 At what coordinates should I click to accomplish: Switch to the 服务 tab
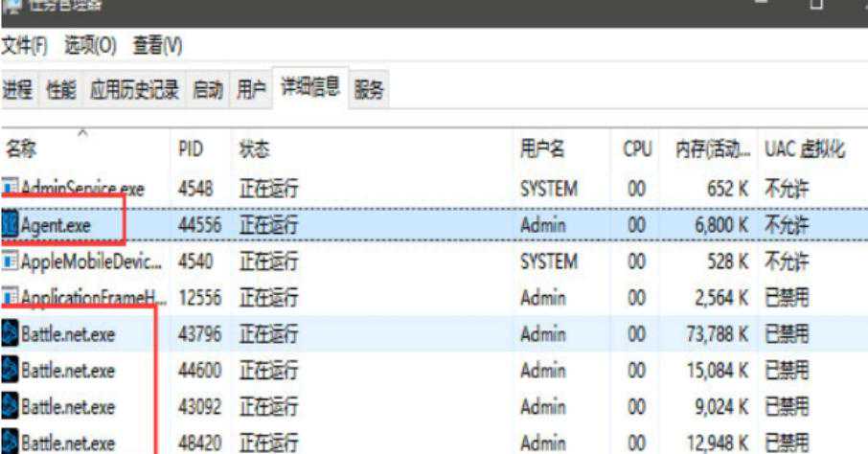[369, 91]
